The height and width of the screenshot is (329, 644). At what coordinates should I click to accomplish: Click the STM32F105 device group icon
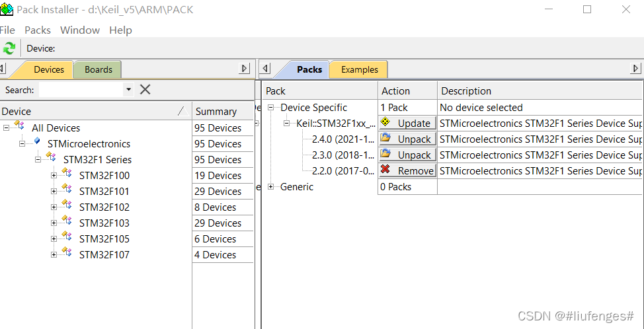click(67, 237)
